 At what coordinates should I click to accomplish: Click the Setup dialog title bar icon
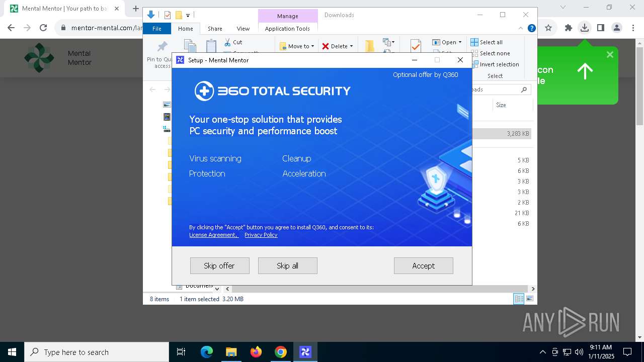(x=180, y=60)
